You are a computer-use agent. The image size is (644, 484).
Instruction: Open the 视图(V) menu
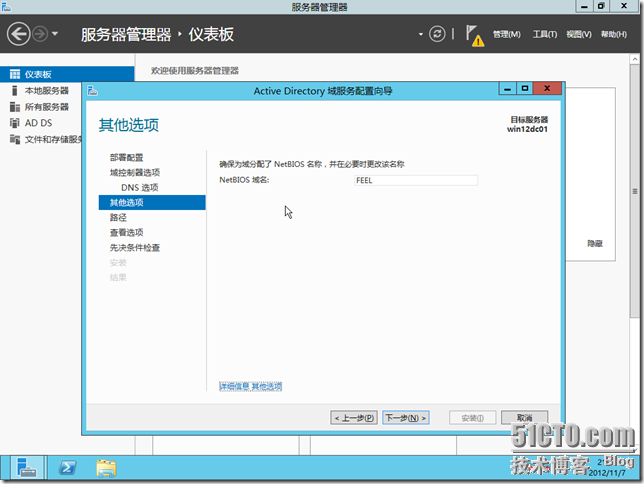579,35
